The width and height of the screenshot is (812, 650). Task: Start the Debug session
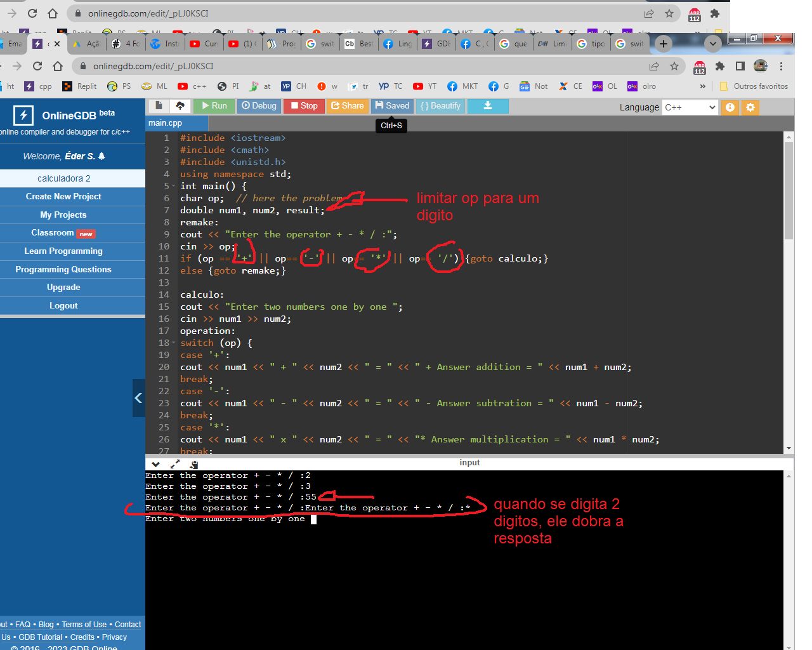259,106
